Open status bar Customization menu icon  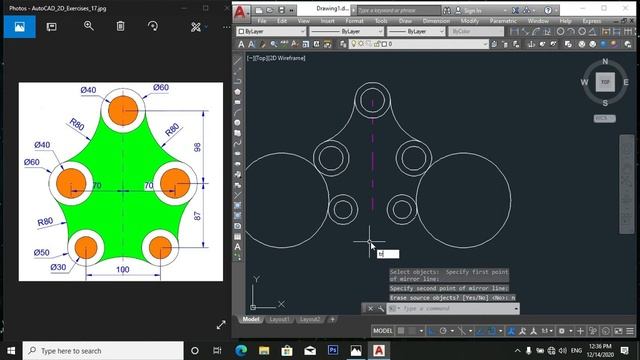coord(630,331)
